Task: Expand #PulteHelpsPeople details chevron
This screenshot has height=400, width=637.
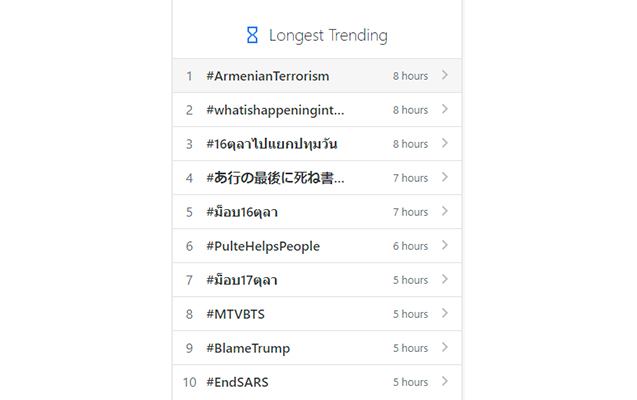Action: click(445, 245)
